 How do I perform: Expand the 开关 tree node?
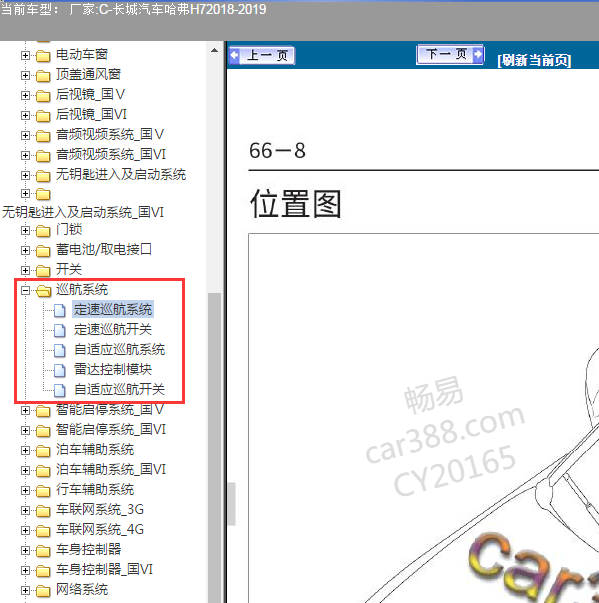[x=25, y=270]
